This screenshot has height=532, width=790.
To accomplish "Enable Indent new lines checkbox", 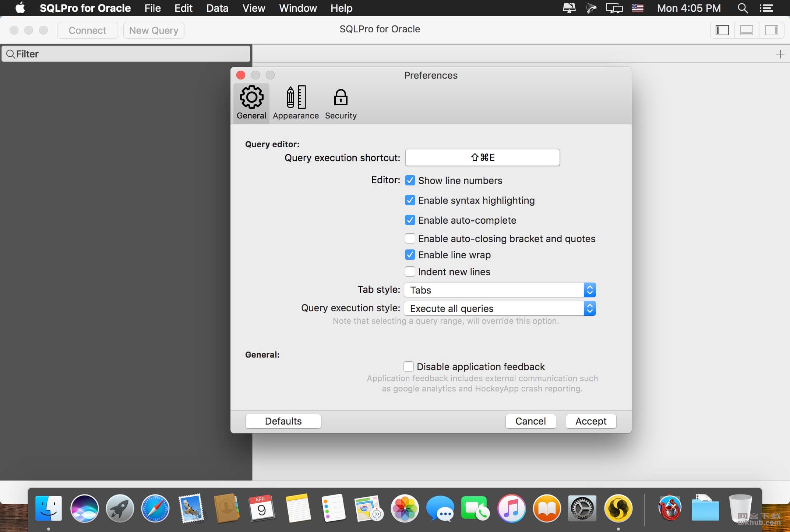I will tap(410, 272).
